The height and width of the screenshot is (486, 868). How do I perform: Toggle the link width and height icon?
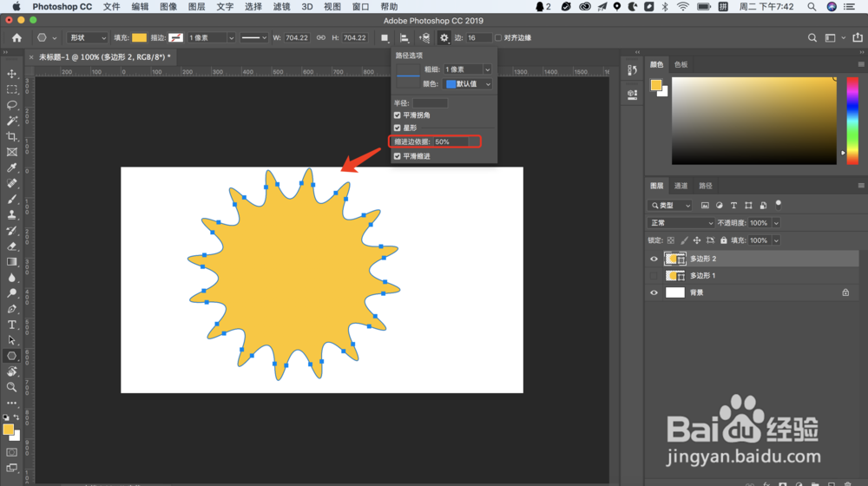(320, 37)
